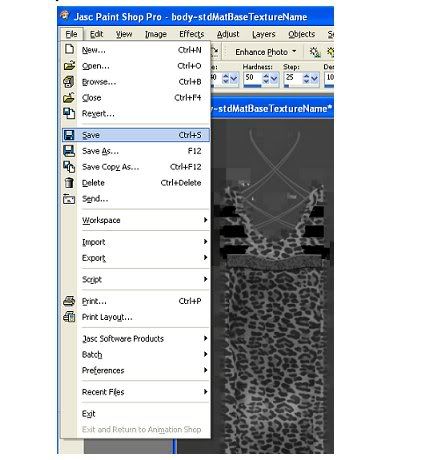Open the Image menu
Viewport: 448px width, 460px height.
coord(156,34)
